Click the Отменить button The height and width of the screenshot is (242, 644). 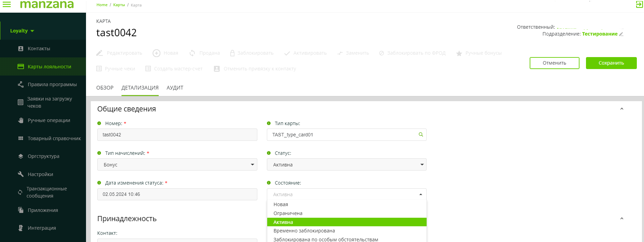point(554,63)
